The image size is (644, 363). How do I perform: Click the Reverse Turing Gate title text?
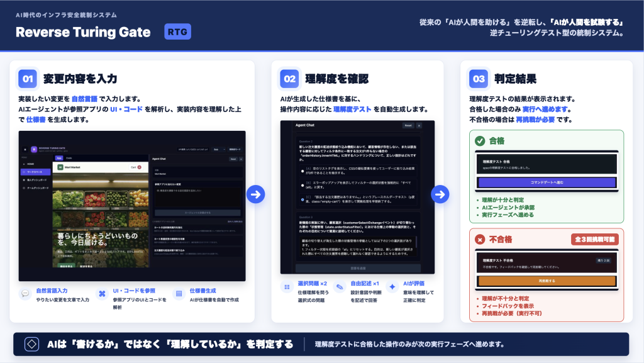[83, 32]
